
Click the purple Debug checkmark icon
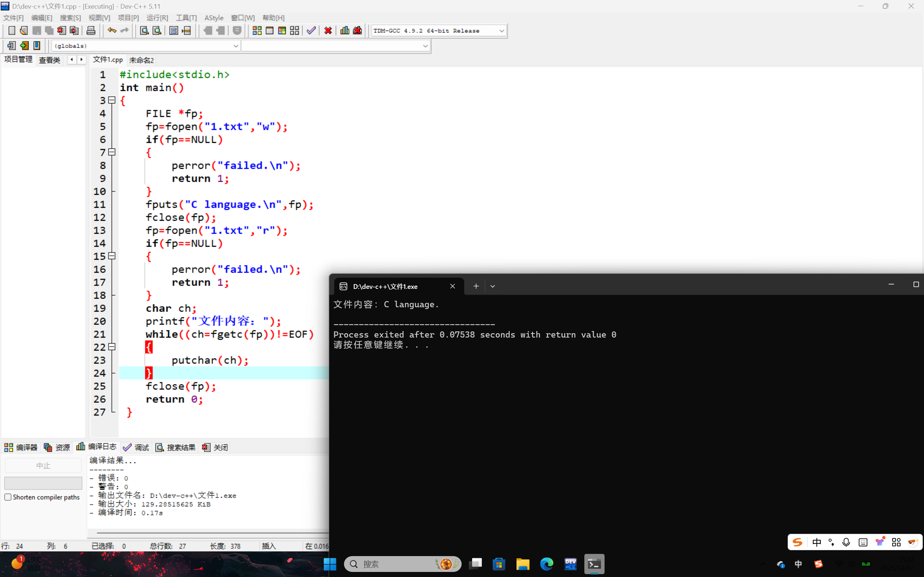[x=311, y=31]
